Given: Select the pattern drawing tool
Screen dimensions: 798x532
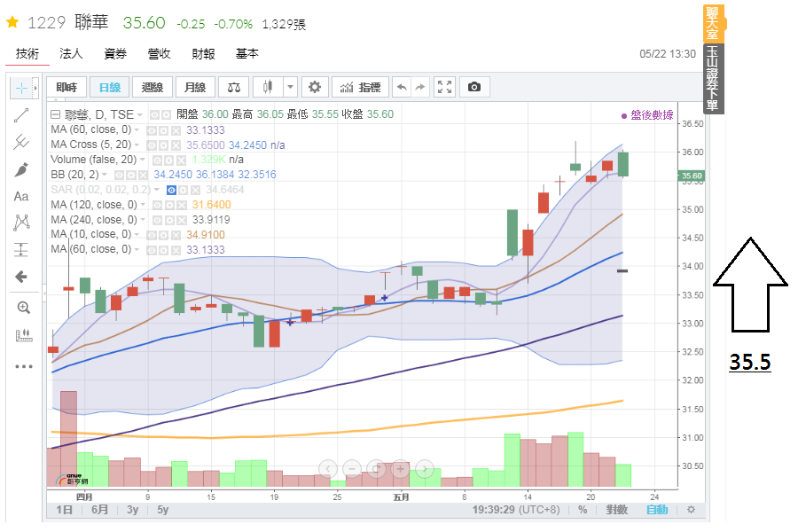Looking at the screenshot, I should point(22,223).
